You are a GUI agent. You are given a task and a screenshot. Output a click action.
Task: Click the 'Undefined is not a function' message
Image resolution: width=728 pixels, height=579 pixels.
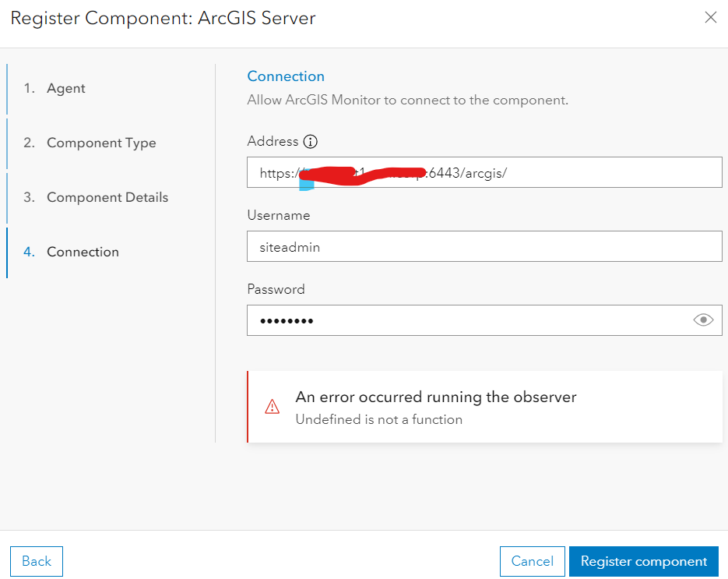[379, 419]
